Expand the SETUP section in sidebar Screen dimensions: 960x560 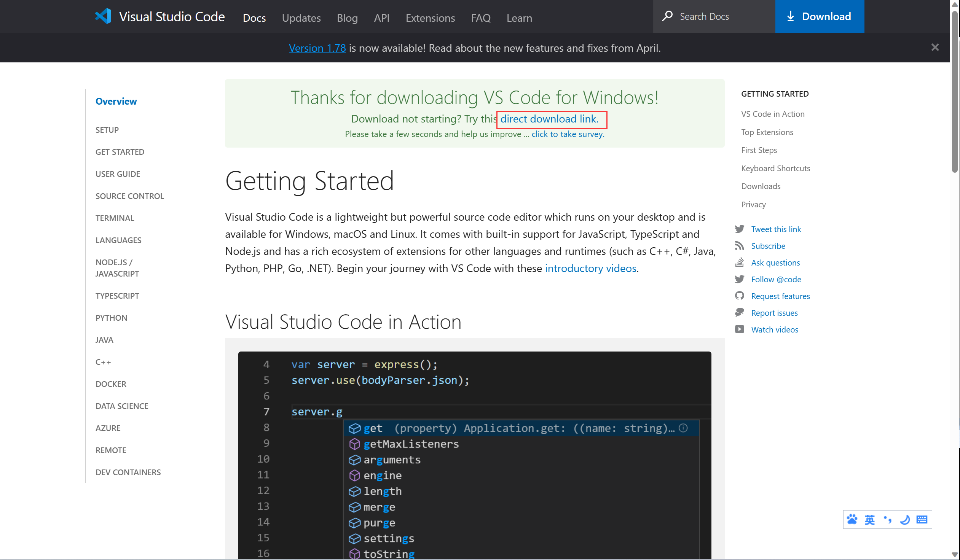pos(107,130)
